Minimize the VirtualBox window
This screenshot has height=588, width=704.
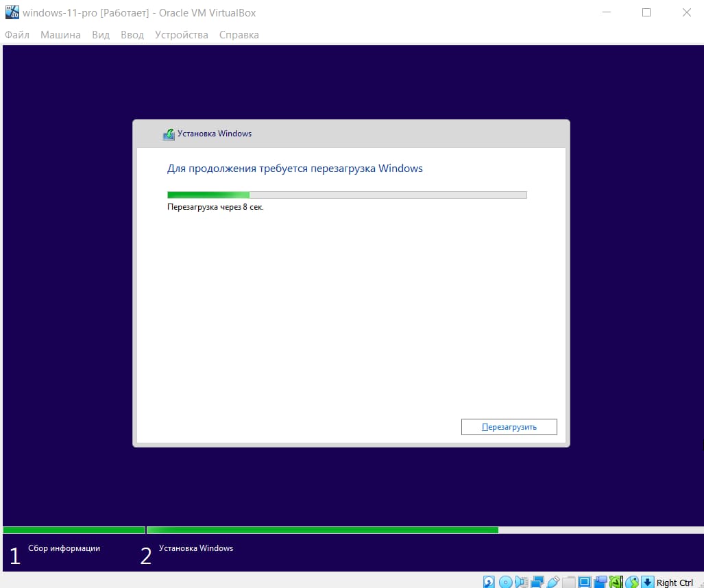tap(607, 12)
